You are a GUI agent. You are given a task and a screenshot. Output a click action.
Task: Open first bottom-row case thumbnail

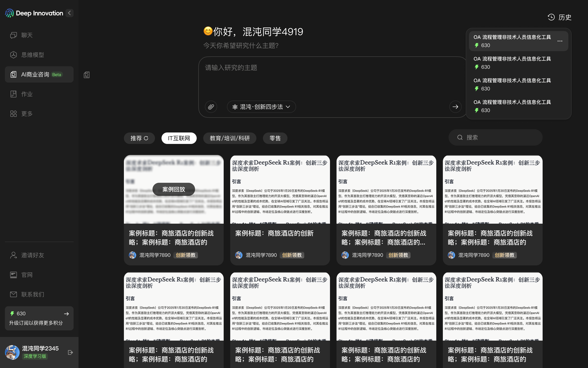pos(174,306)
